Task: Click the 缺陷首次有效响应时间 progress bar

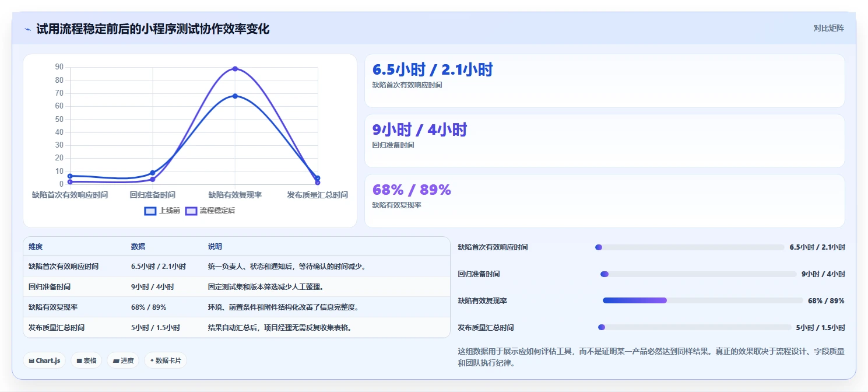Action: click(x=690, y=247)
